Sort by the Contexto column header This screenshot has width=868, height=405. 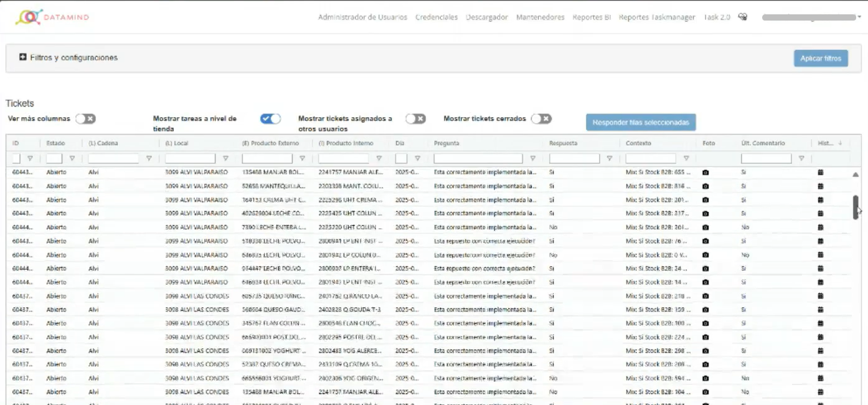pos(638,143)
